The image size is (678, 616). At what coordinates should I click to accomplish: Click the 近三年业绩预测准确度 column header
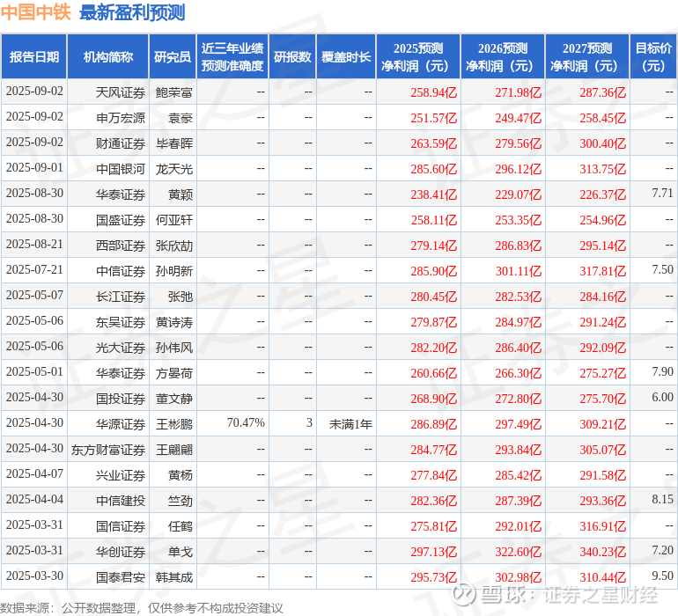click(x=232, y=56)
